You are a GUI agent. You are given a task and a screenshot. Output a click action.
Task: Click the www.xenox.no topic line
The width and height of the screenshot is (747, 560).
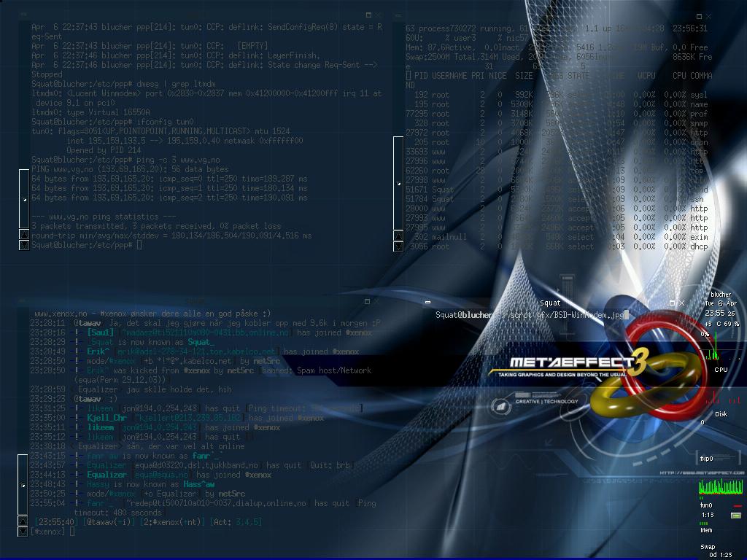point(152,314)
